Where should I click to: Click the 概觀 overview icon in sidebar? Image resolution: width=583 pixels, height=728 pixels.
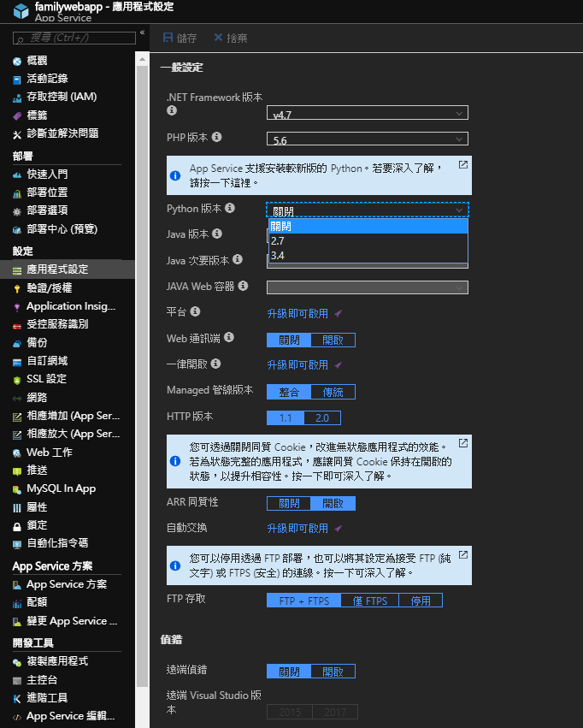tap(17, 62)
